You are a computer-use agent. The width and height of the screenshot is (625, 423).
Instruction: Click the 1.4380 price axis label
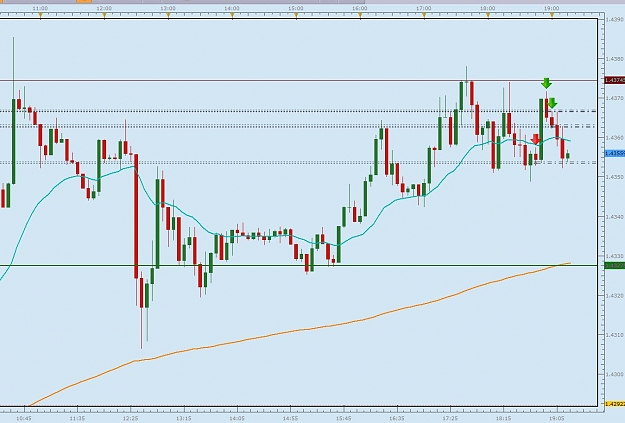pyautogui.click(x=615, y=59)
